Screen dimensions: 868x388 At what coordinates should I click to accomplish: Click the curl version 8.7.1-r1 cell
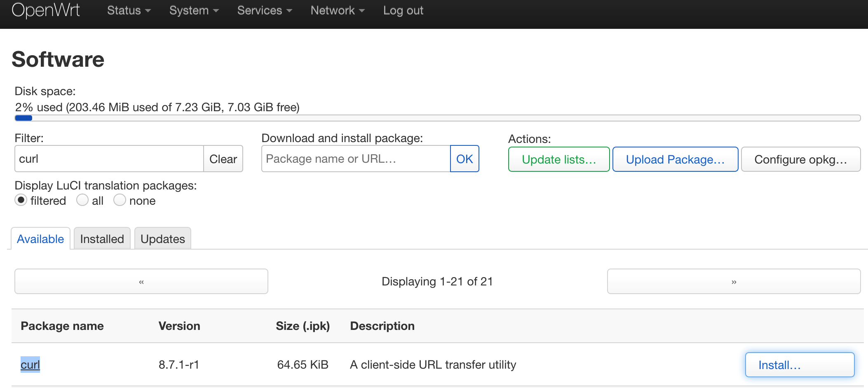[x=179, y=365]
